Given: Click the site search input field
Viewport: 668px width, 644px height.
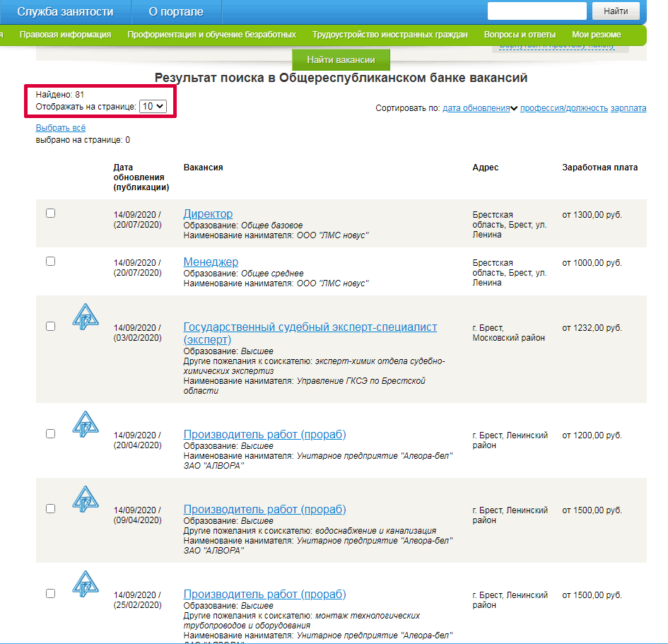Looking at the screenshot, I should (537, 11).
